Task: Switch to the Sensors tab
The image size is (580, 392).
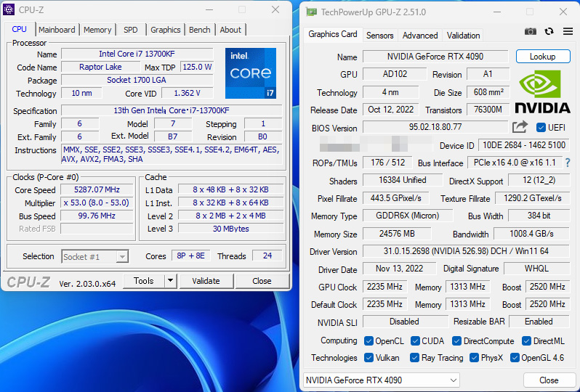Action: coord(379,35)
